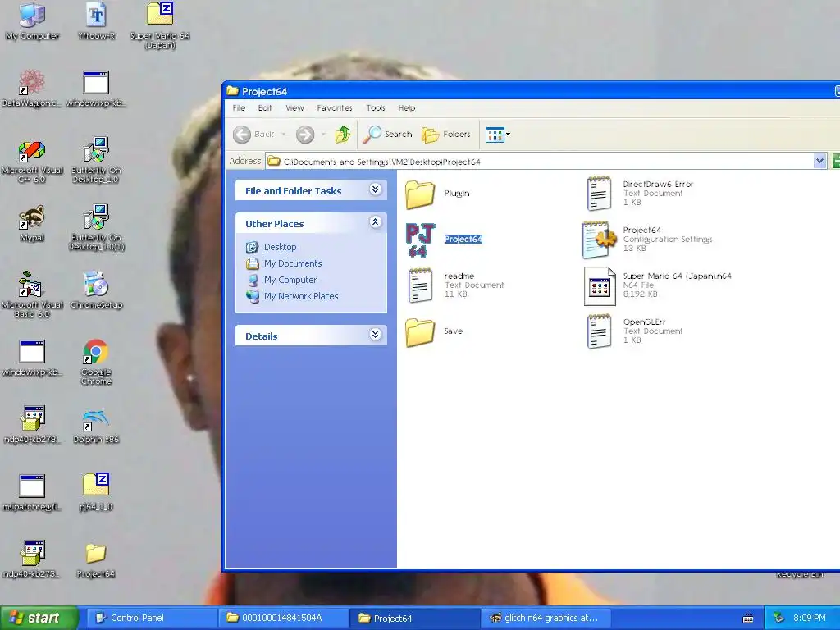
Task: Select the Project64 PJ64 application icon
Action: 444,240
